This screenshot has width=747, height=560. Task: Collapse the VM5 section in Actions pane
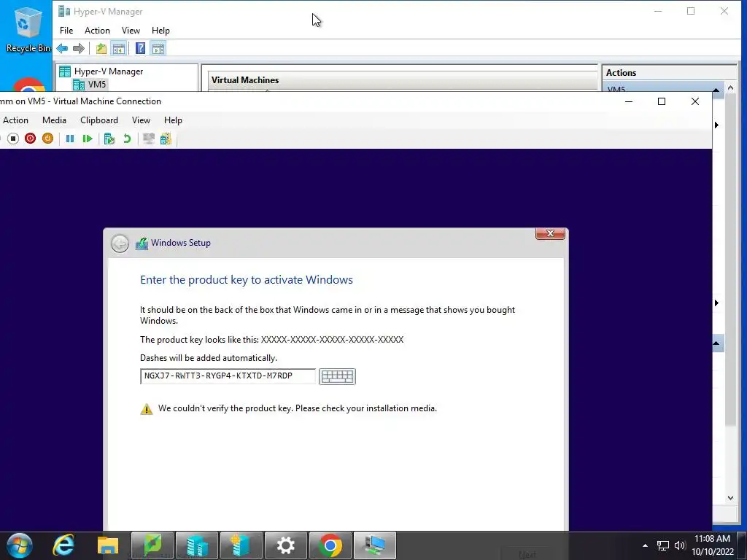(x=716, y=90)
